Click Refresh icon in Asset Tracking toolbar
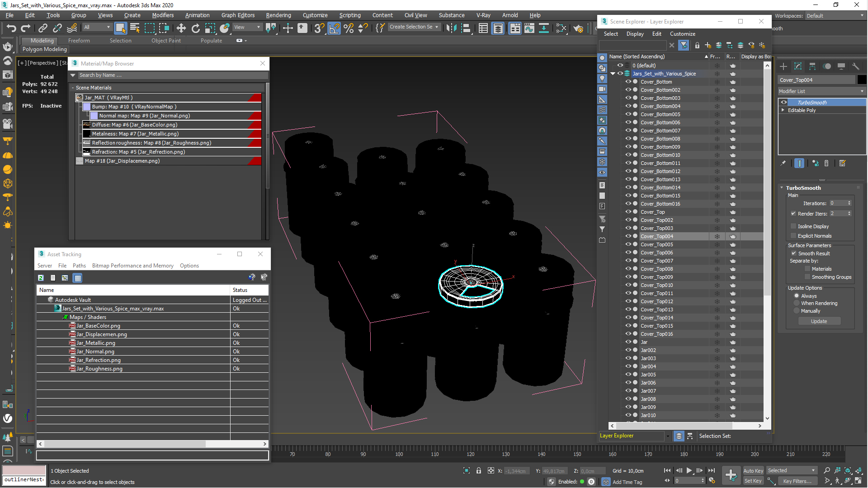 [41, 278]
